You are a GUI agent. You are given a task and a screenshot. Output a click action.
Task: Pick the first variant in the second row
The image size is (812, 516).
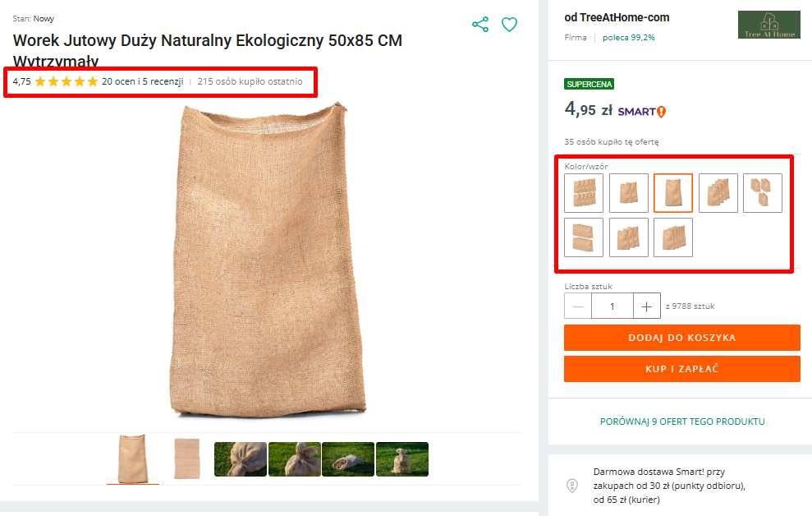coord(584,237)
